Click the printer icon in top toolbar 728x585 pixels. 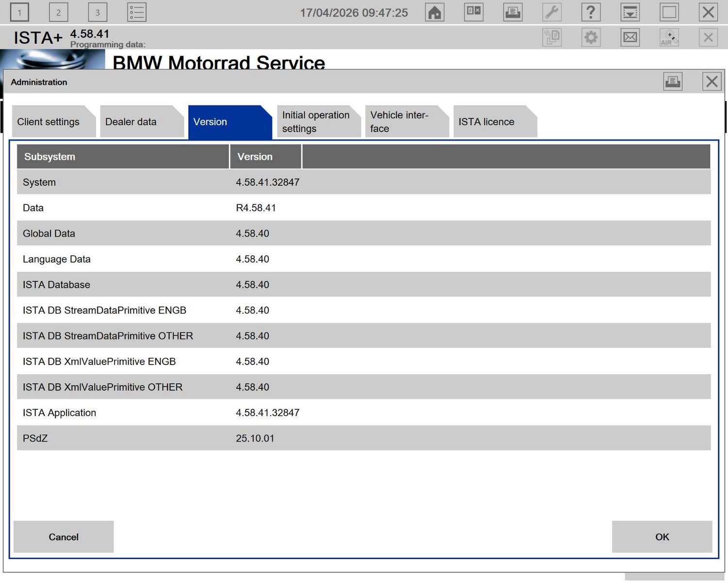pyautogui.click(x=513, y=12)
